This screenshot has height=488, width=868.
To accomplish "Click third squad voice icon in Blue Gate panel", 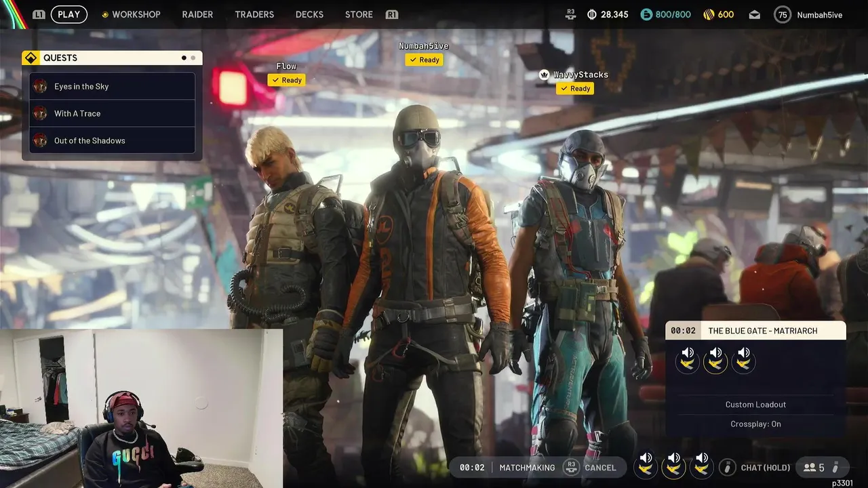I will point(744,359).
